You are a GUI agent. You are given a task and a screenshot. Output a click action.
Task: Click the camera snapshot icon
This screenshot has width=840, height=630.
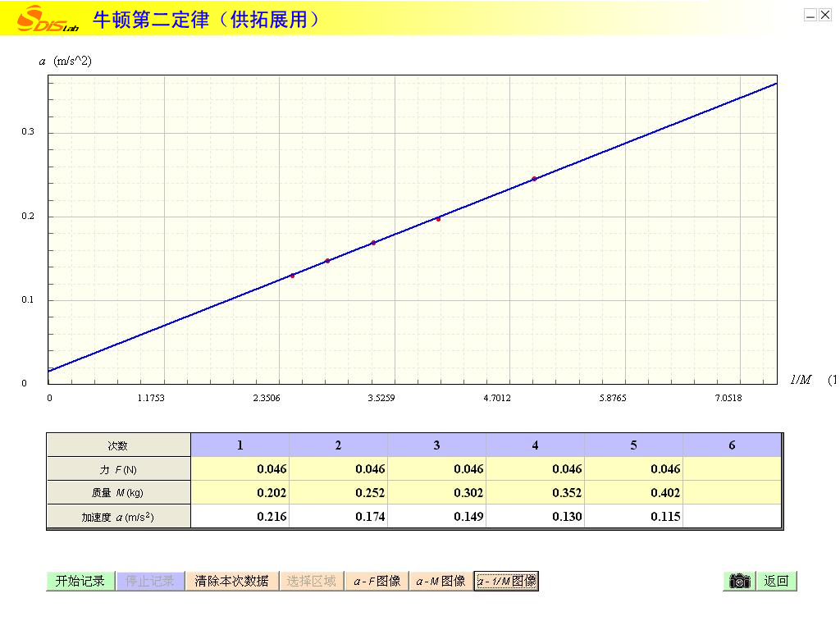pos(739,581)
